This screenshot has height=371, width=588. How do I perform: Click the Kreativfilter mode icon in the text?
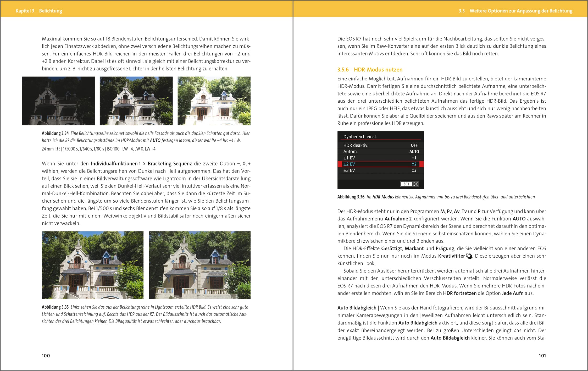[x=469, y=256]
